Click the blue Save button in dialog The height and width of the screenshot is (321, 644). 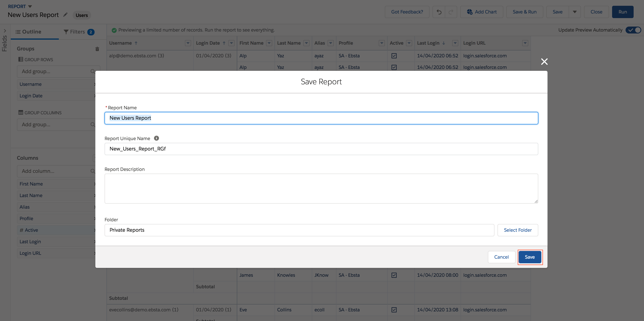click(529, 257)
